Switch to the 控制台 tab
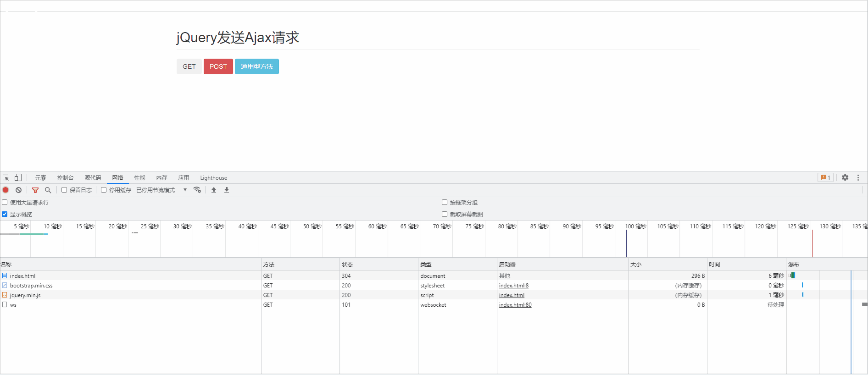868x375 pixels. click(65, 178)
